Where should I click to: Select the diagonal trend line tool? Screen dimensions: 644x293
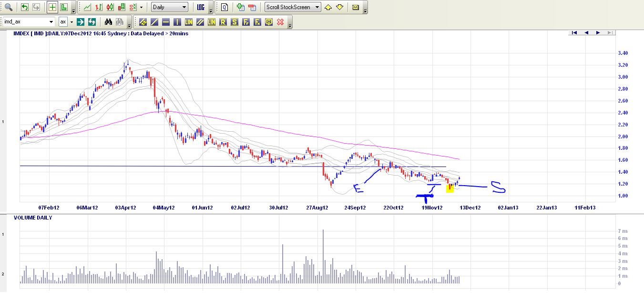click(154, 21)
